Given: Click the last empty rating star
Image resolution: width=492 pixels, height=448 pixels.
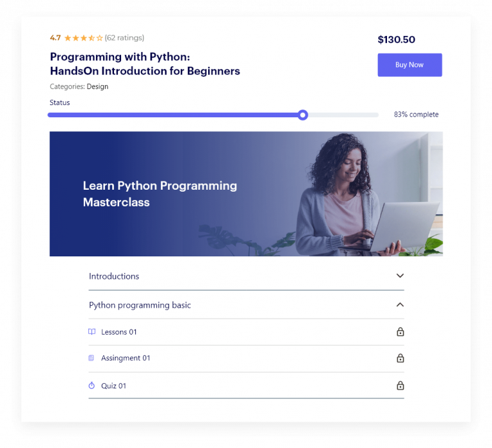Looking at the screenshot, I should click(99, 38).
